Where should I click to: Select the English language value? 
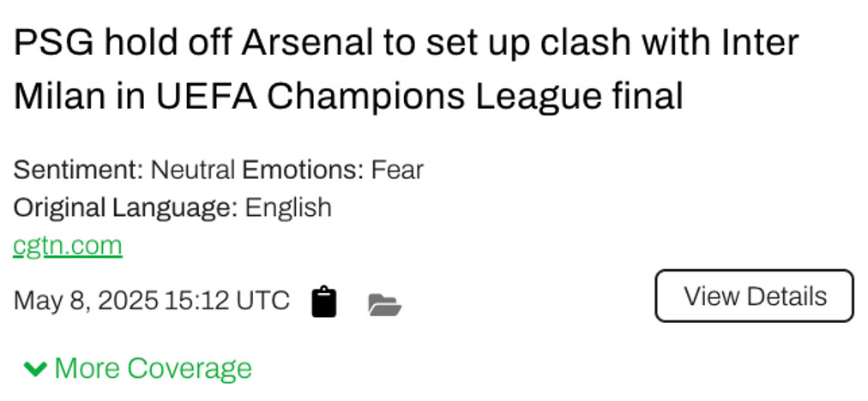tap(288, 207)
